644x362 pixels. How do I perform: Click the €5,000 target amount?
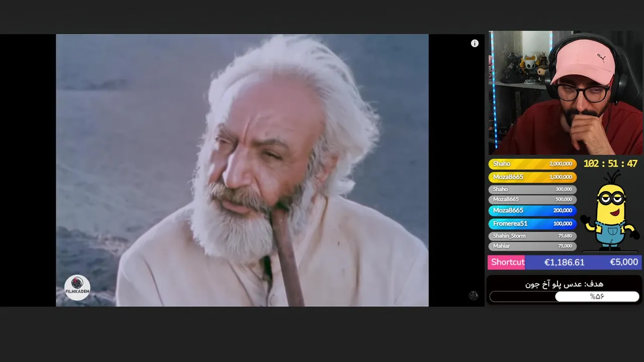(624, 262)
